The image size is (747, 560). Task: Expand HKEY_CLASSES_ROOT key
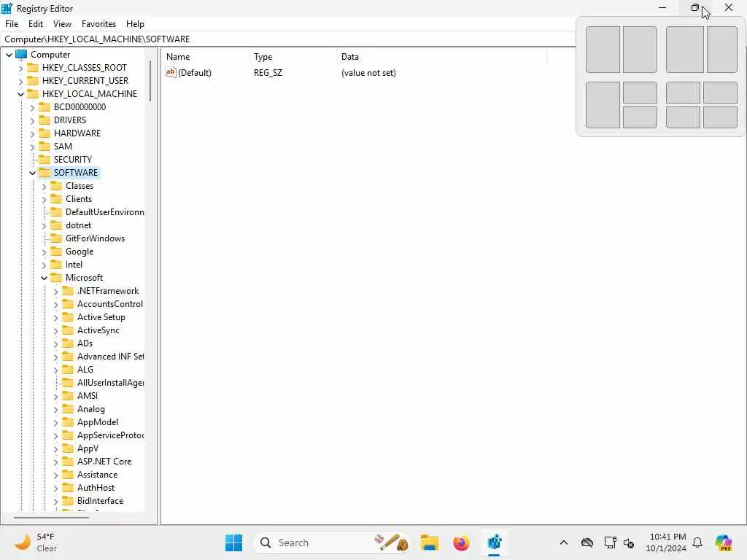(x=20, y=68)
